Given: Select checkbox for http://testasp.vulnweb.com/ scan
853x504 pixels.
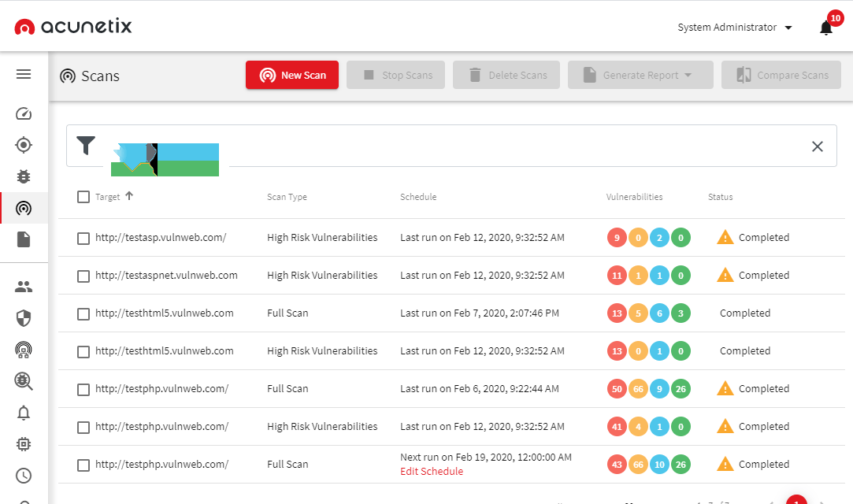Looking at the screenshot, I should click(x=83, y=239).
